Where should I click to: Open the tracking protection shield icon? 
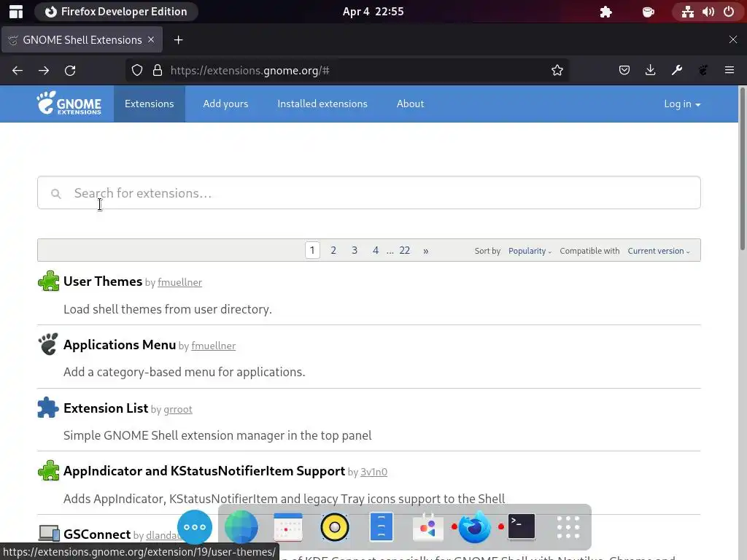click(137, 71)
